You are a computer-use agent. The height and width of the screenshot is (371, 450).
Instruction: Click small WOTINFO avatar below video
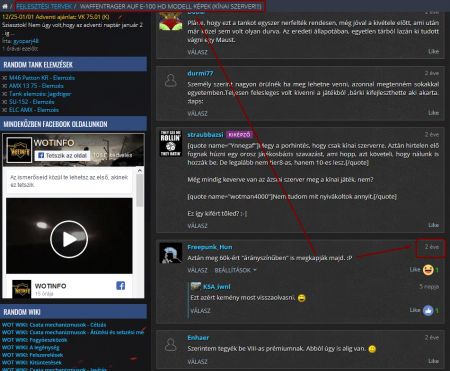(x=22, y=289)
